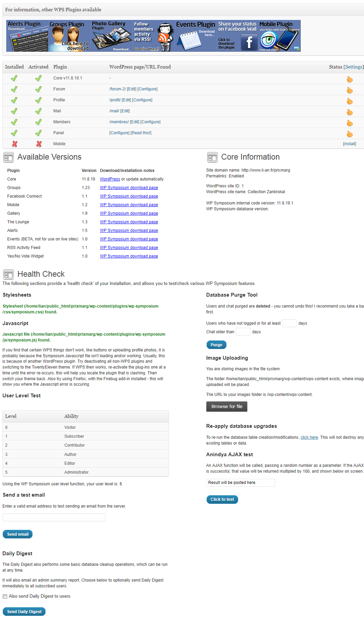
Task: Click the Browse for file button
Action: 227,407
